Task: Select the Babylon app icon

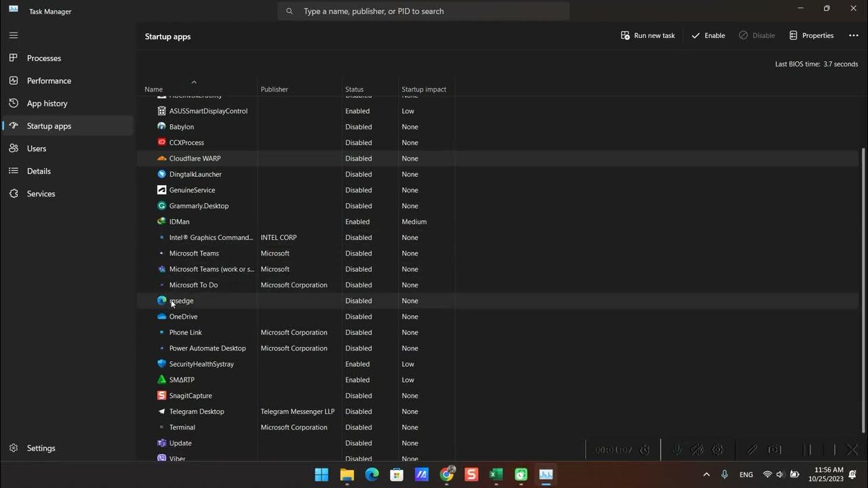Action: tap(161, 126)
